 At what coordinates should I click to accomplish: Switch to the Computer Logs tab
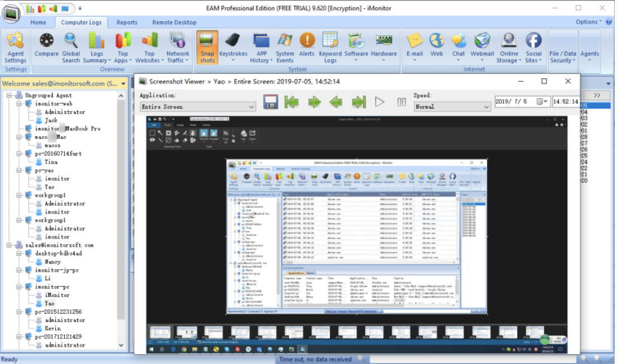[81, 22]
